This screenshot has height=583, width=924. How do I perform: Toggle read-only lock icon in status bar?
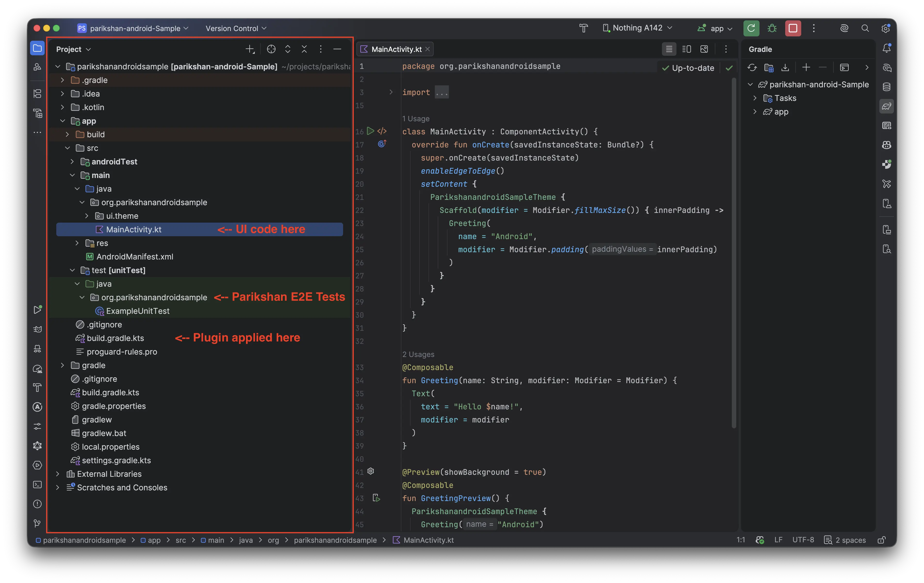click(881, 540)
